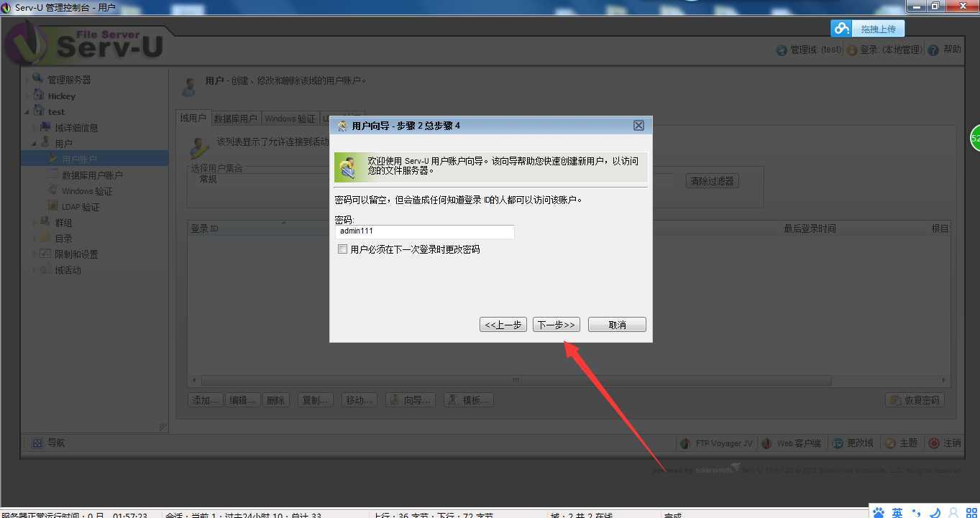Click the 管理域 (test) globe icon
The height and width of the screenshot is (518, 980).
[x=782, y=50]
